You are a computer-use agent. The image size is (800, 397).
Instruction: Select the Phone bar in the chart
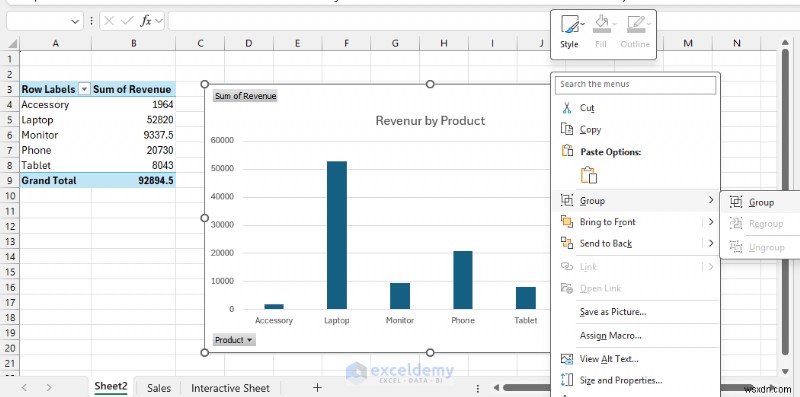pos(463,280)
